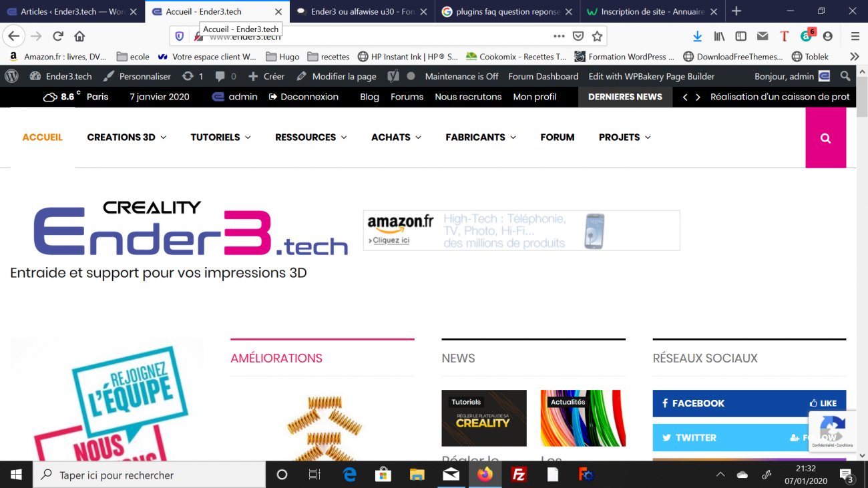868x488 pixels.
Task: Open the downloads arrow panel
Action: [x=698, y=36]
